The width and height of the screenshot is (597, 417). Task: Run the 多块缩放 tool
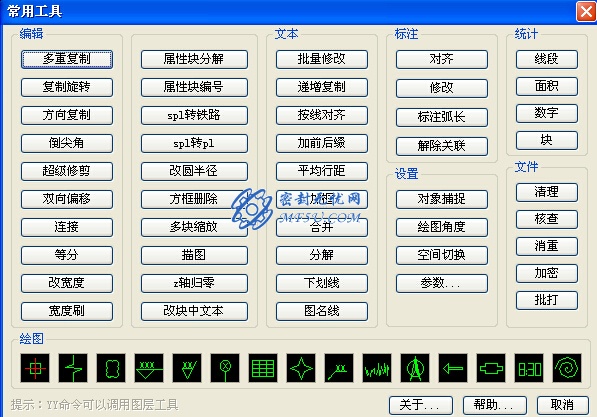(x=194, y=227)
